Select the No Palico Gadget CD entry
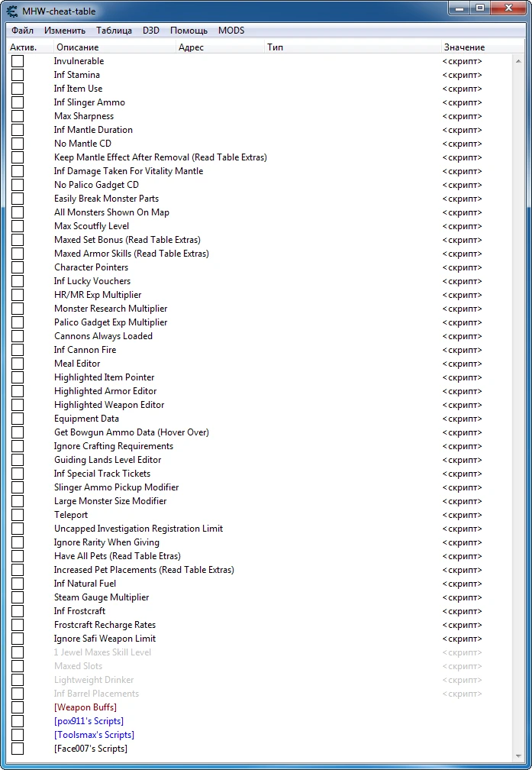The width and height of the screenshot is (532, 770). pos(96,185)
